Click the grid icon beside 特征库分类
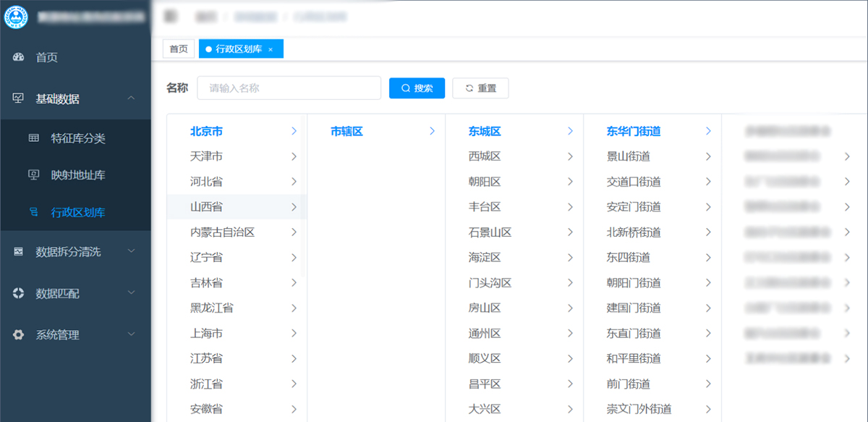Image resolution: width=868 pixels, height=422 pixels. (33, 138)
